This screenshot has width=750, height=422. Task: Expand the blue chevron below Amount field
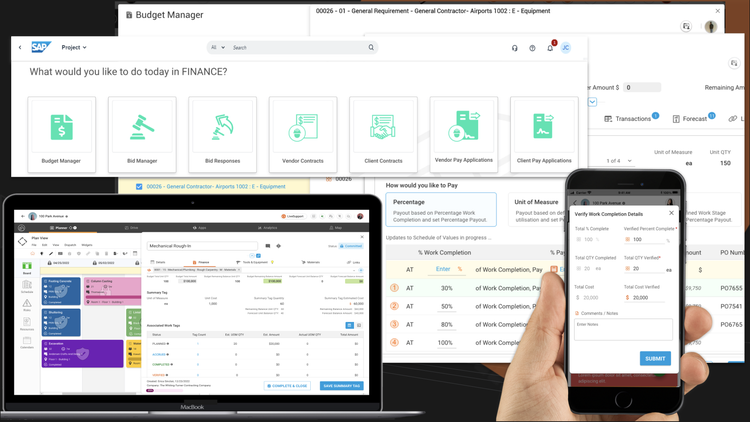coord(592,102)
